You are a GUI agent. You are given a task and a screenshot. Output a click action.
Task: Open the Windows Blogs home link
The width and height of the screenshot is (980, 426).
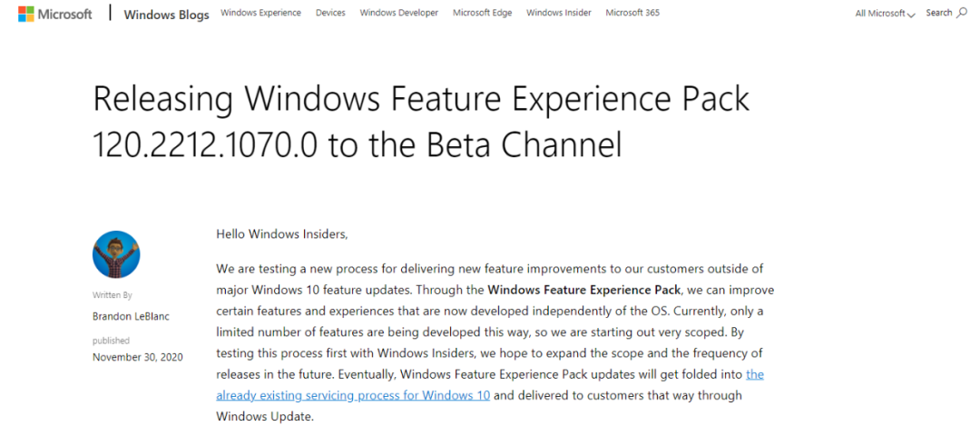pyautogui.click(x=166, y=15)
